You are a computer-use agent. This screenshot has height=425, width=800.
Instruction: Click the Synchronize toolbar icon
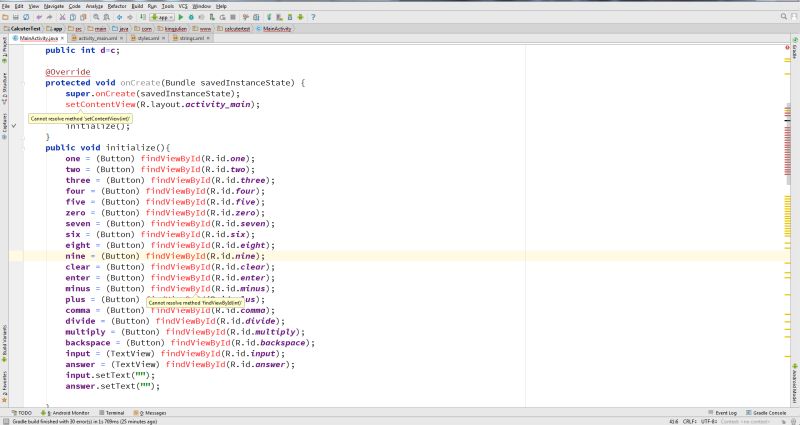[26, 17]
